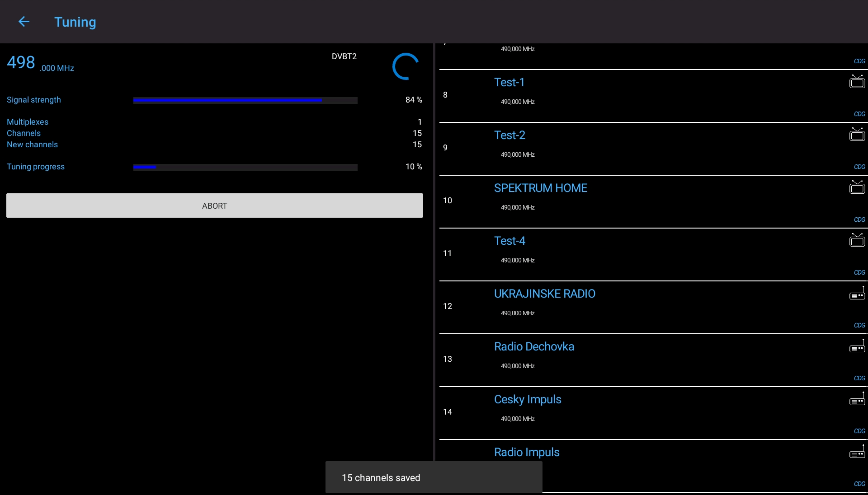This screenshot has height=495, width=868.
Task: Click the radio icon for Radio Impuls
Action: pyautogui.click(x=857, y=452)
